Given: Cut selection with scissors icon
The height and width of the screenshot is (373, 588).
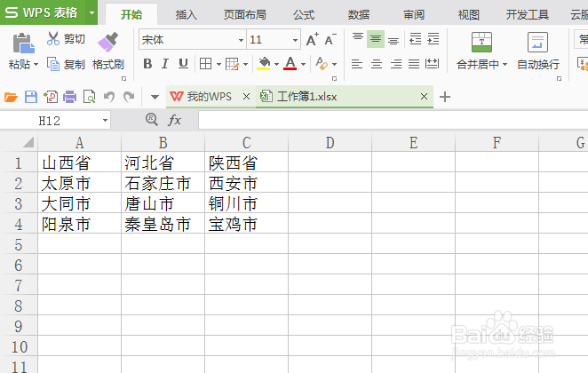Looking at the screenshot, I should pos(53,38).
